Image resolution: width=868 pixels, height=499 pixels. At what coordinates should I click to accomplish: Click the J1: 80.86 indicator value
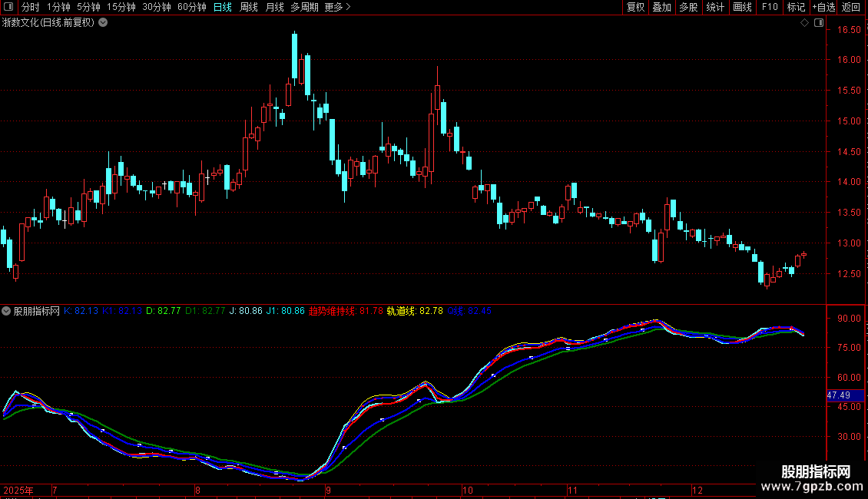point(286,311)
